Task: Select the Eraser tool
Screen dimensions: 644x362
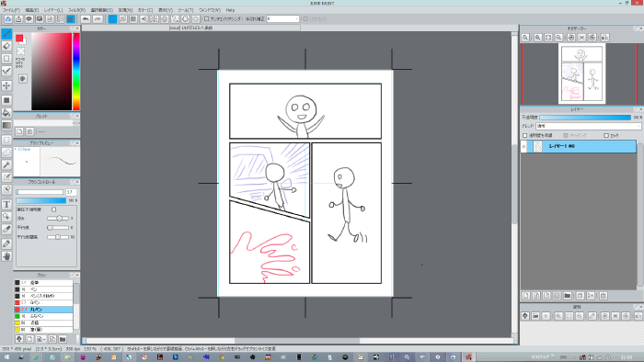Action: point(6,46)
